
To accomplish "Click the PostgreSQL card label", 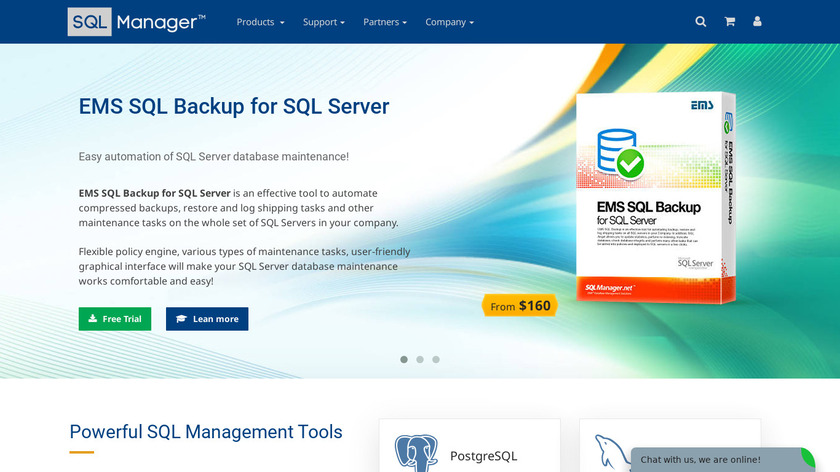I will coord(483,456).
